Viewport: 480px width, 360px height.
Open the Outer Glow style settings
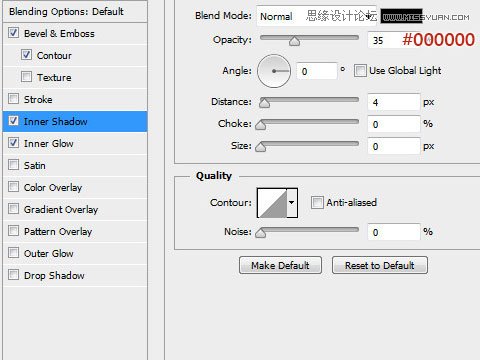(75, 253)
